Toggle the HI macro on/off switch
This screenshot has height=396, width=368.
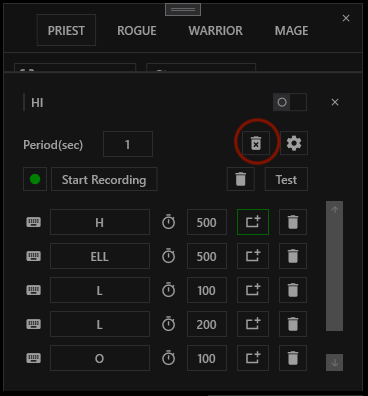(290, 102)
